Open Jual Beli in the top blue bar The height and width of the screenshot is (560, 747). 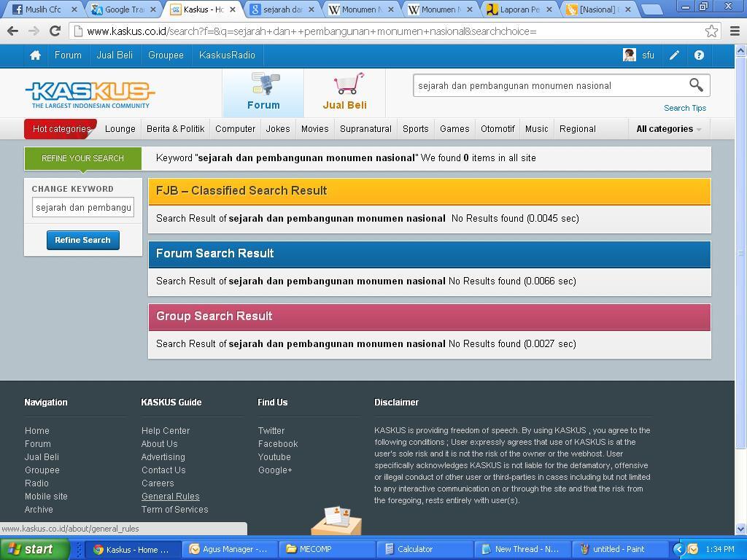coord(115,55)
